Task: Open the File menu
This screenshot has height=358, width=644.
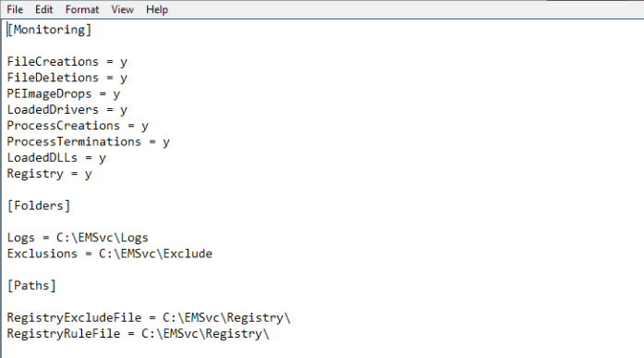Action: (15, 9)
